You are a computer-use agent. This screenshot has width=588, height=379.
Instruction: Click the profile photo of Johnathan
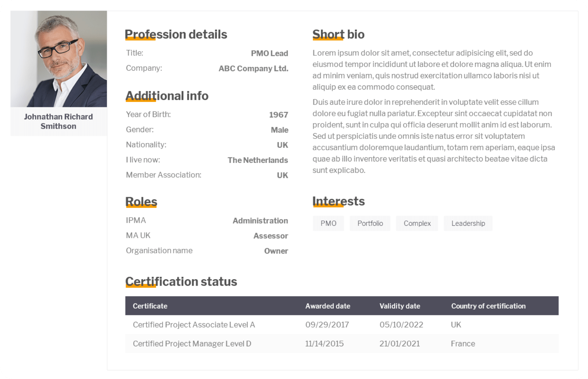click(x=59, y=59)
